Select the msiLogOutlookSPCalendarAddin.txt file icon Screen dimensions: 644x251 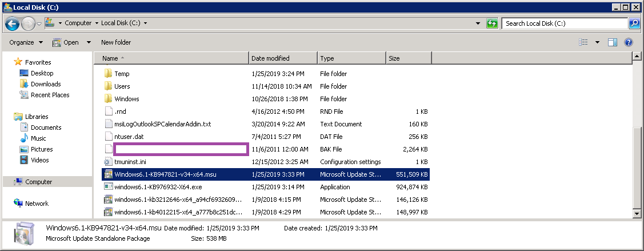pos(108,124)
